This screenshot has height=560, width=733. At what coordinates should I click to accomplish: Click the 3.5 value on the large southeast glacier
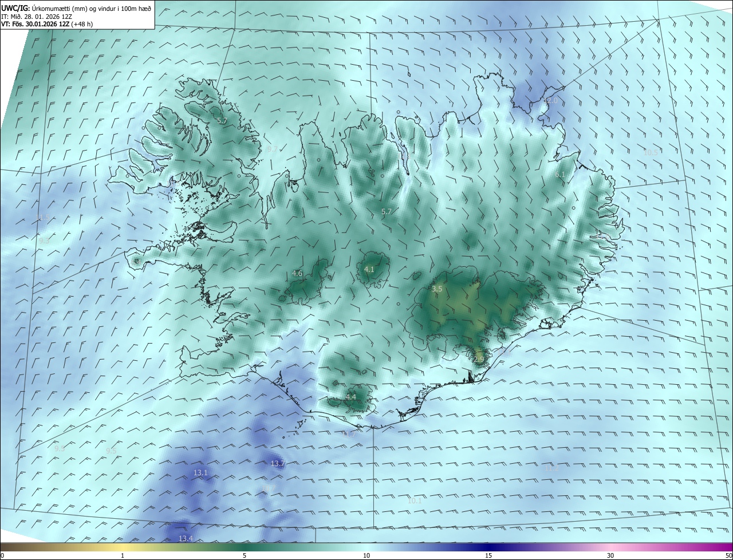[437, 289]
